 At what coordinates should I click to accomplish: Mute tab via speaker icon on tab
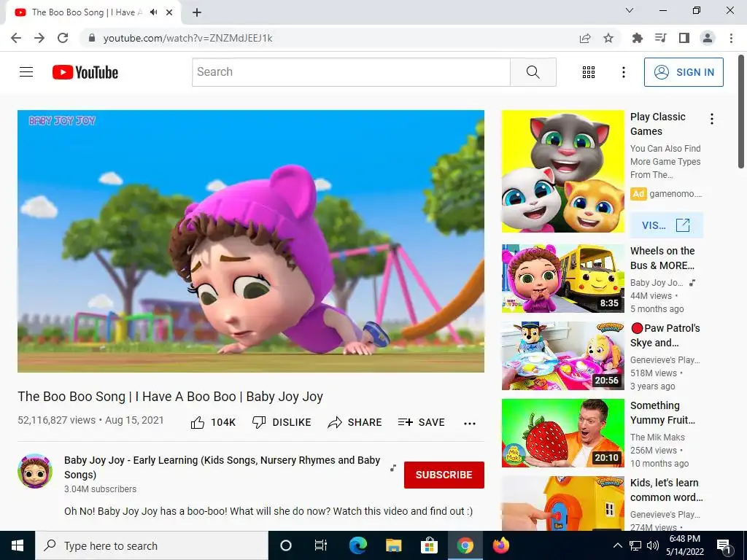tap(153, 12)
